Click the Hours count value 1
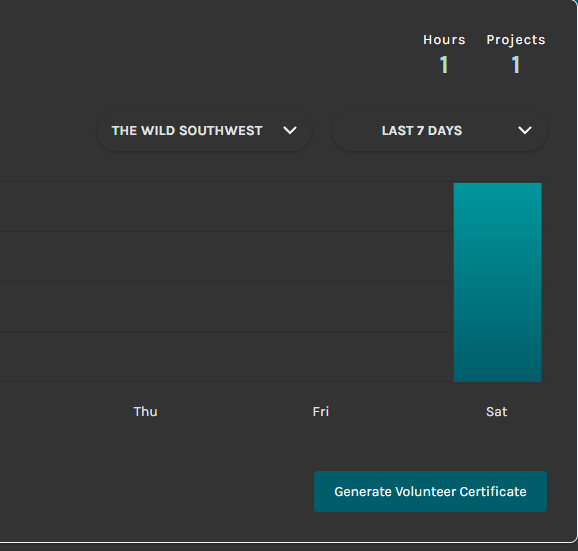578x551 pixels. pos(444,65)
